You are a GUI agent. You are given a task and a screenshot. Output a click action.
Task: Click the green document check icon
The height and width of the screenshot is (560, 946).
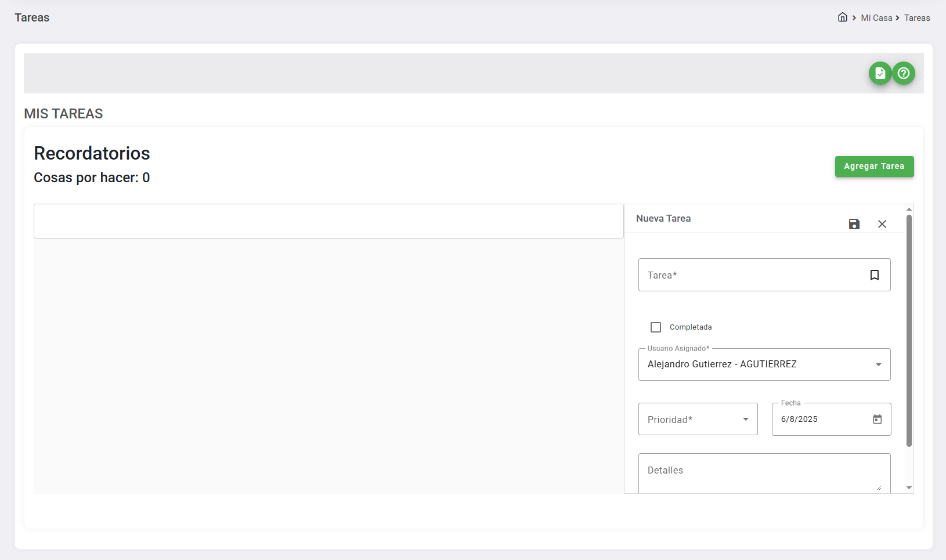(x=880, y=73)
